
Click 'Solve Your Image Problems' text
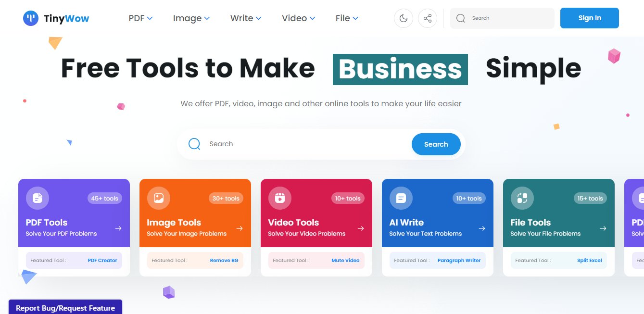[x=187, y=234]
